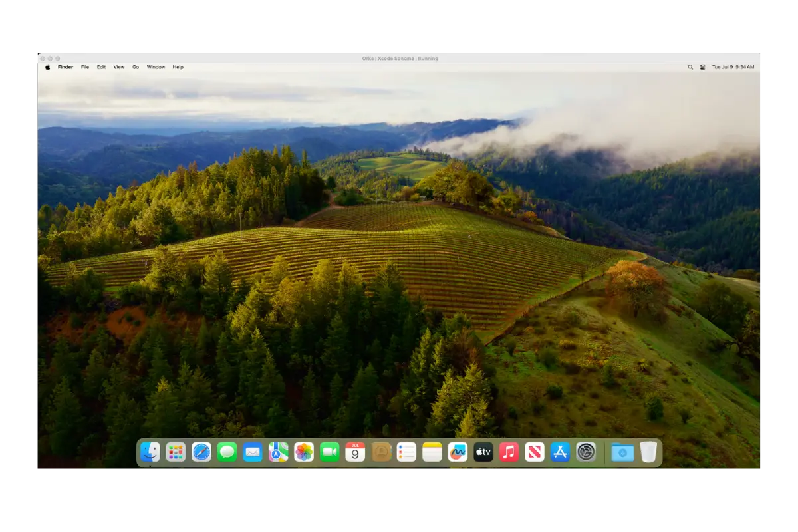Open Spotlight search magnifier
Viewport: 798px width, 532px height.
pos(690,67)
